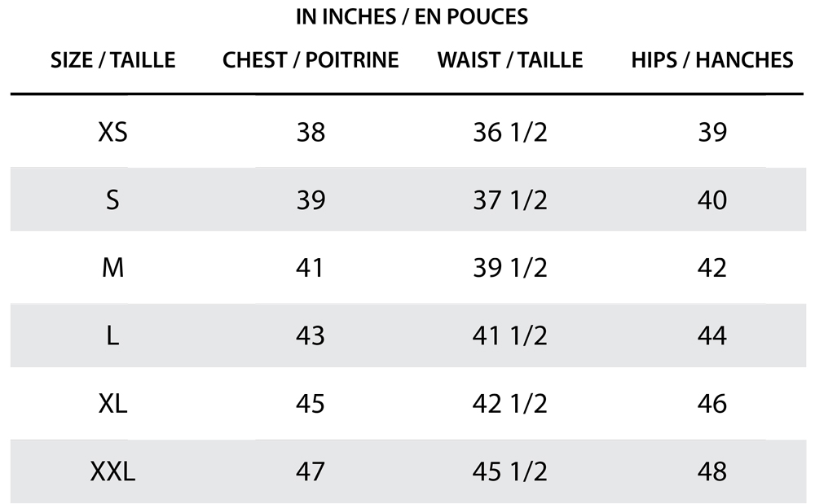Select hips value 44 in L row
815x504 pixels.
[711, 335]
